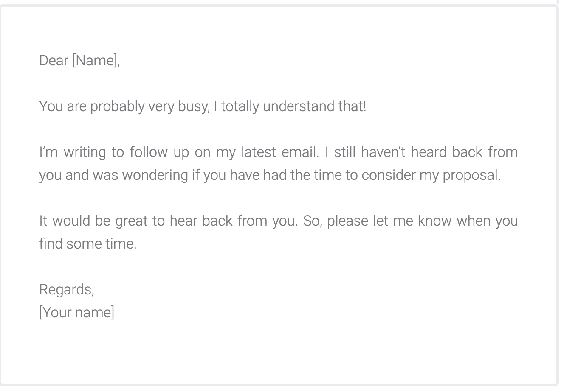Click the word "please" in the last paragraph
This screenshot has height=392, width=564.
(x=347, y=221)
